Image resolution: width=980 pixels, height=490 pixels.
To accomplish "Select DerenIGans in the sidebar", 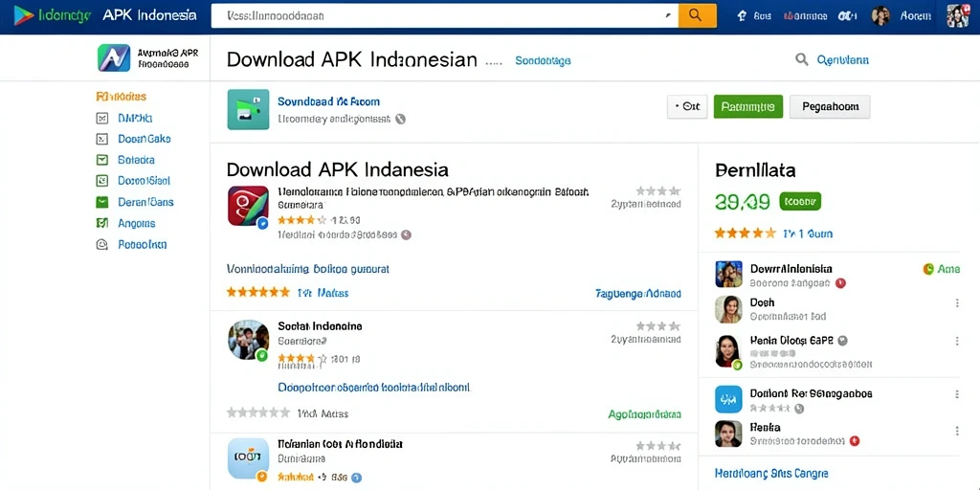I will click(x=145, y=203).
